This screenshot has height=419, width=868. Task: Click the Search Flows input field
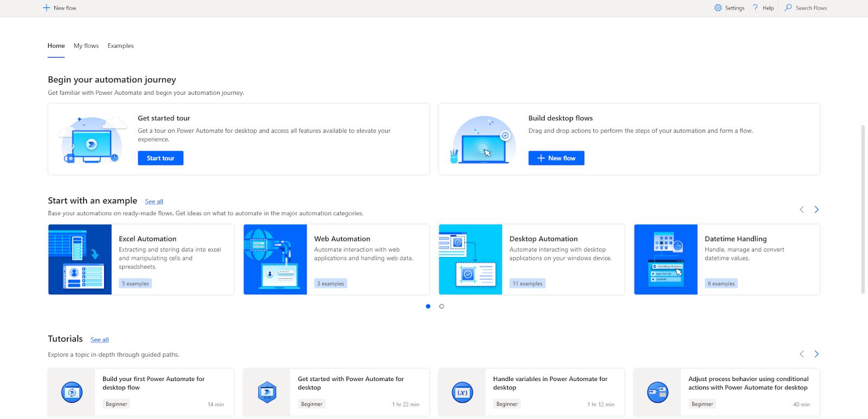coord(811,8)
